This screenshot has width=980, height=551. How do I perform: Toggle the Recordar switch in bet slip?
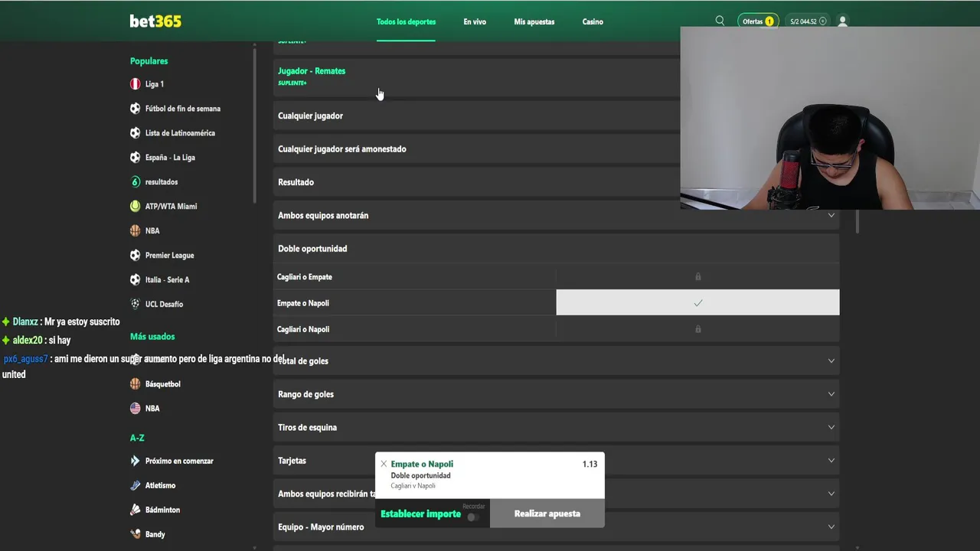click(473, 517)
